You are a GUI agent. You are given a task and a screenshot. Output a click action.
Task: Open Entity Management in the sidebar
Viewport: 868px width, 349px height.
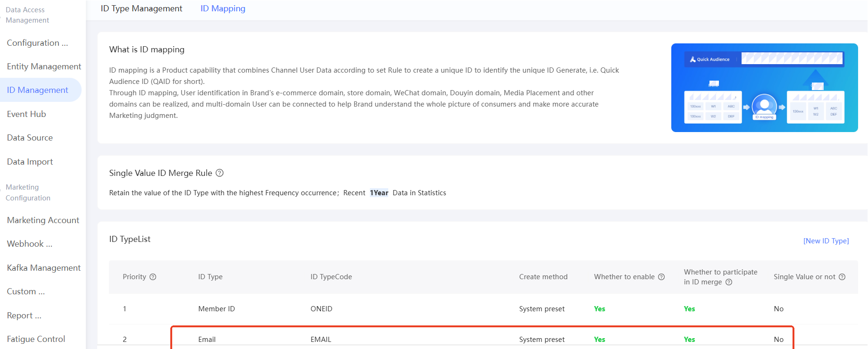pos(44,66)
